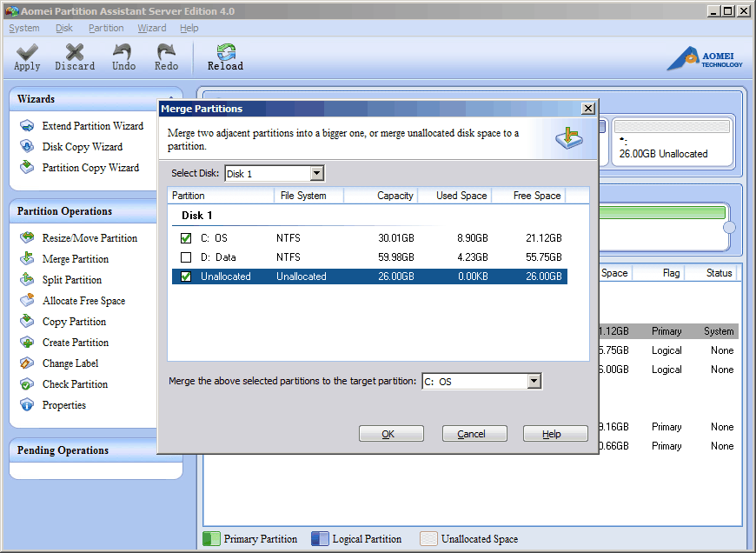Click the Free Space column header
The height and width of the screenshot is (553, 756).
528,196
